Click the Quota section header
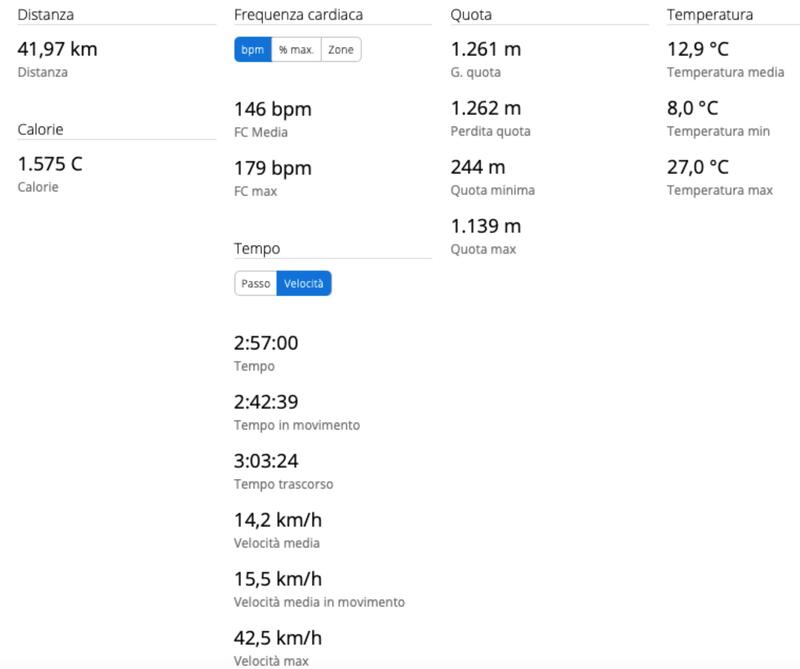This screenshot has width=800, height=669. coord(471,15)
